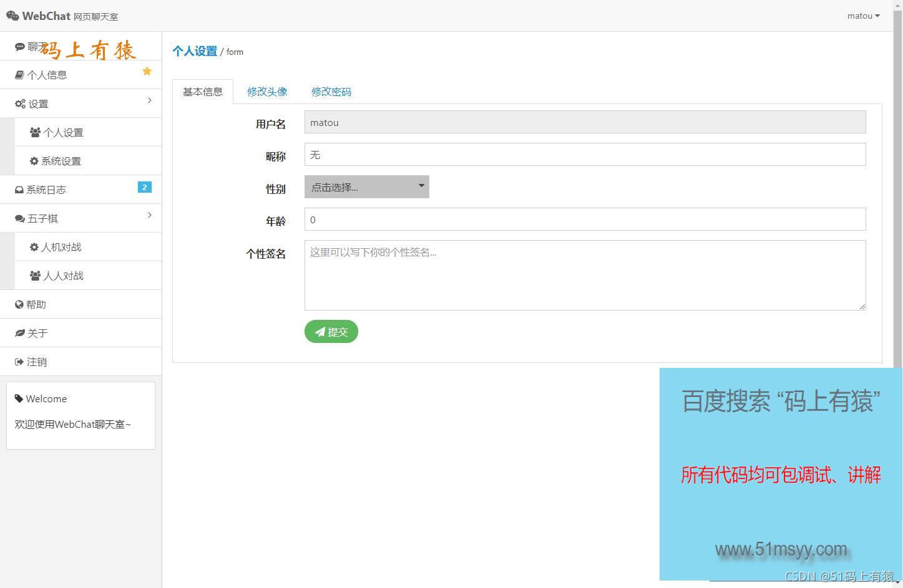This screenshot has width=903, height=588.
Task: Click the book icon beside 个人信息
Action: click(x=19, y=75)
